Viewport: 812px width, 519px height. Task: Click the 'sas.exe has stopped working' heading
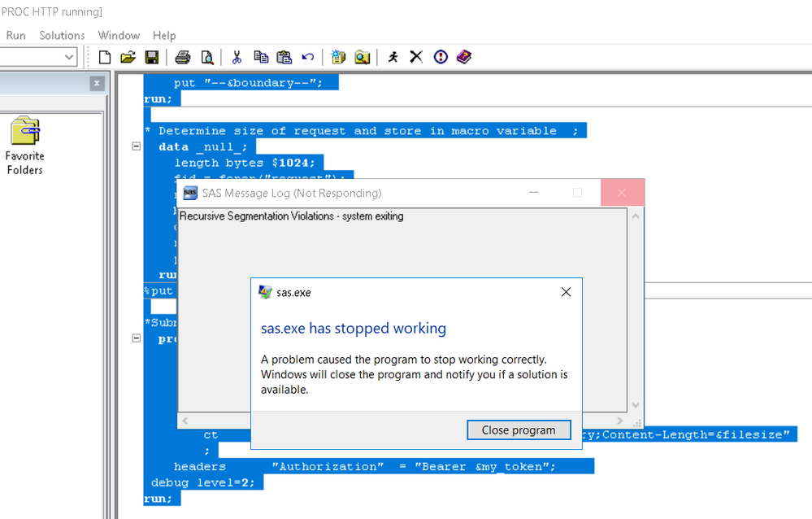(354, 328)
